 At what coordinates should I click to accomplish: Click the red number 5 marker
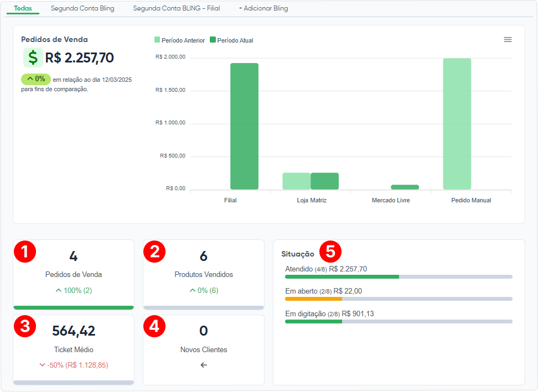[330, 252]
